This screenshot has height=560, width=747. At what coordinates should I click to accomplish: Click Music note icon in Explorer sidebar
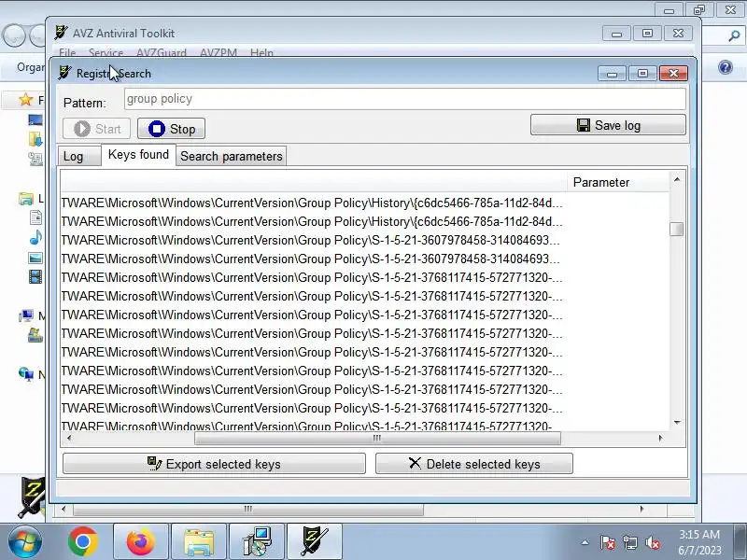pyautogui.click(x=35, y=237)
